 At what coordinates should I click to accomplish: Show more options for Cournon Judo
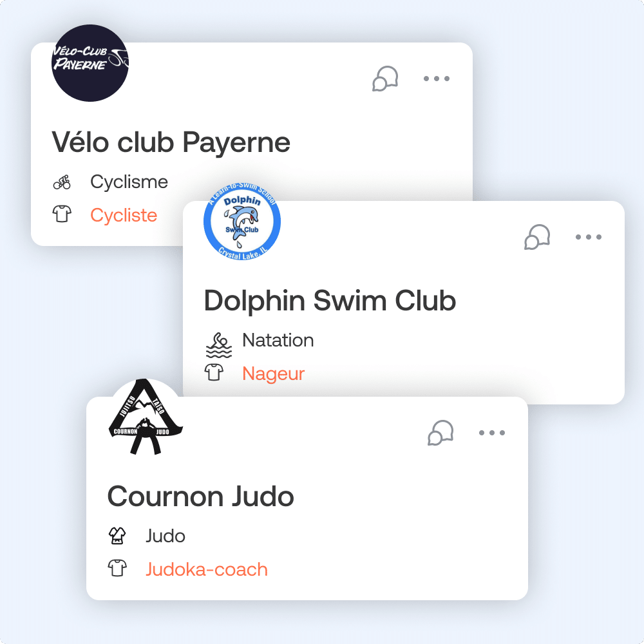pos(492,433)
